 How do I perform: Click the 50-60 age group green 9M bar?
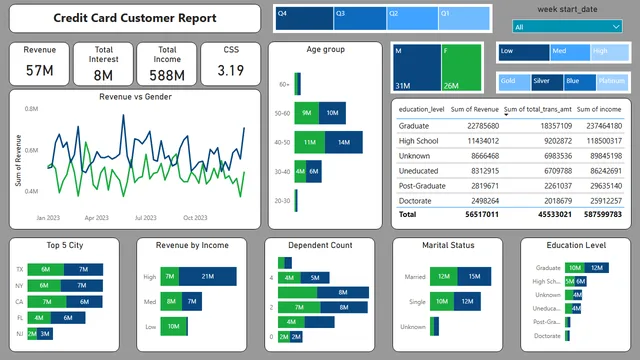307,113
